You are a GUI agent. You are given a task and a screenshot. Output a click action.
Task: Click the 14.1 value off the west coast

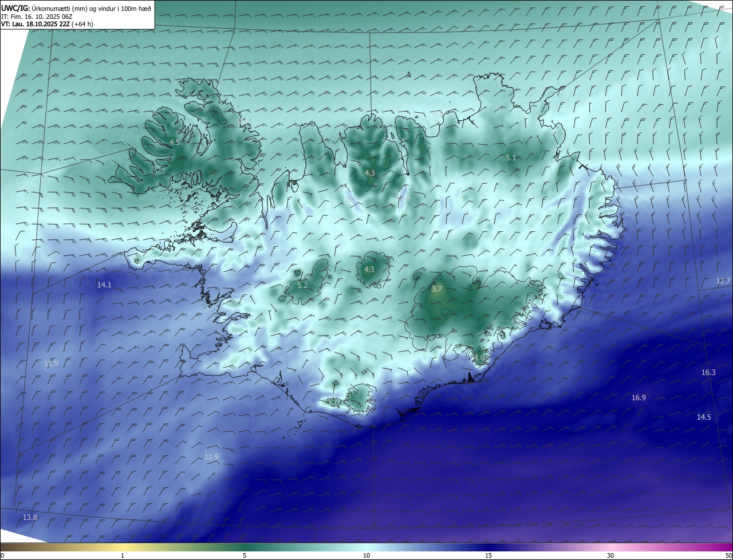coord(104,285)
